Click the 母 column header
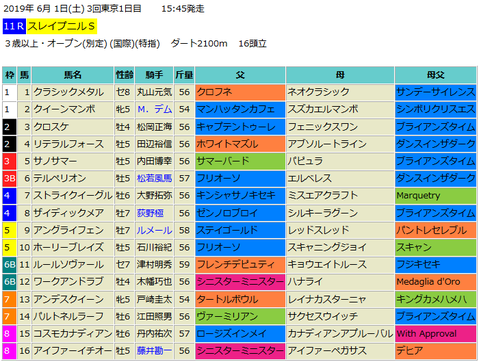479x362 pixels. point(340,75)
